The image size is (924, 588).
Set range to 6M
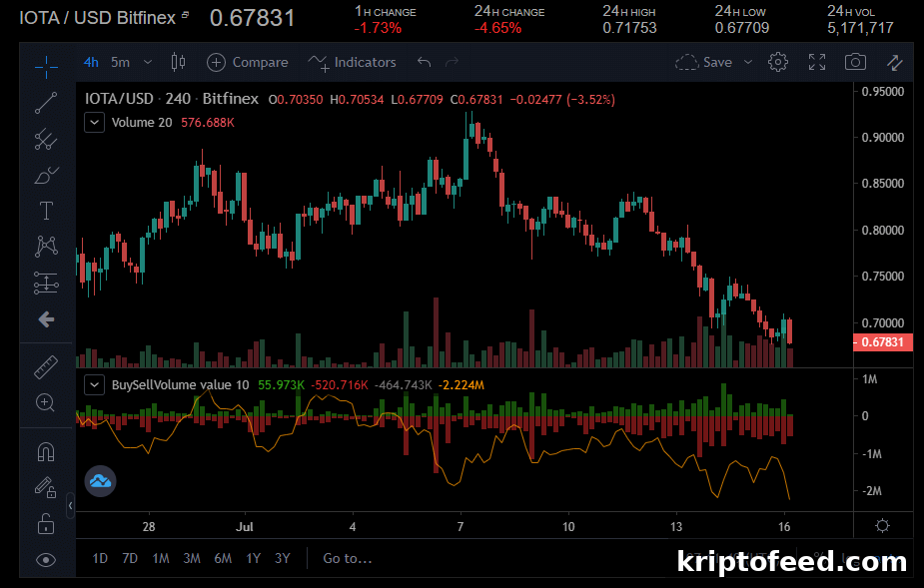pos(223,558)
